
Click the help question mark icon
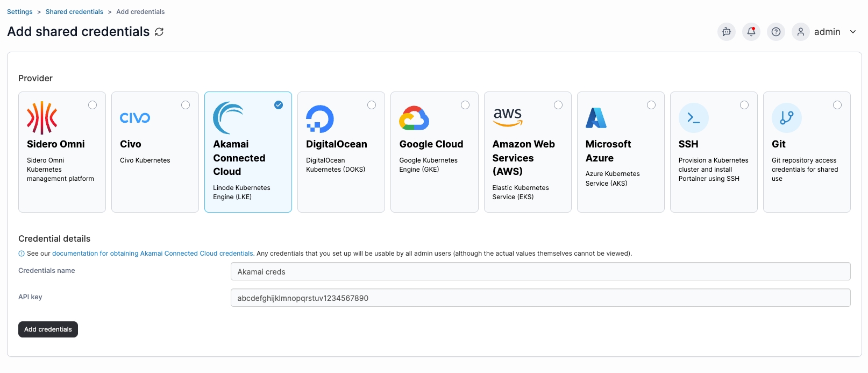(775, 32)
